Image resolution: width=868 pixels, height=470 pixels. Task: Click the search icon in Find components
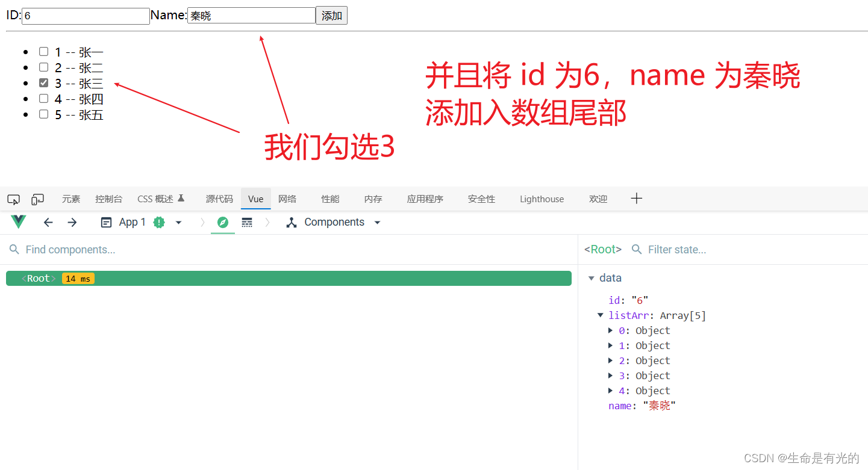[x=14, y=250]
